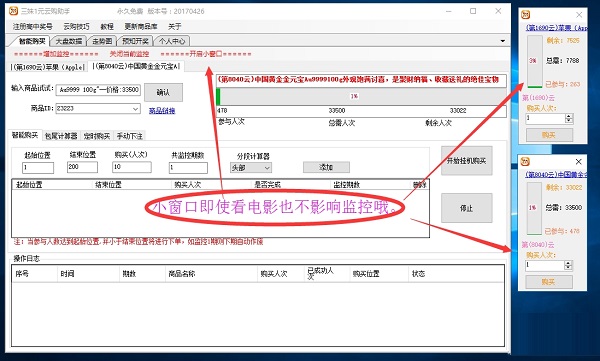The width and height of the screenshot is (600, 361).
Task: Open the 关于 menu
Action: point(174,26)
